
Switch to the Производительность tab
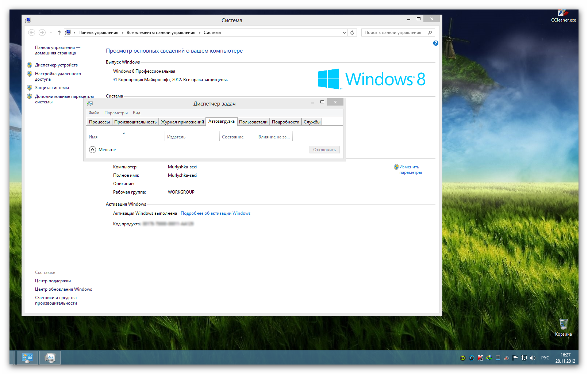(x=135, y=122)
